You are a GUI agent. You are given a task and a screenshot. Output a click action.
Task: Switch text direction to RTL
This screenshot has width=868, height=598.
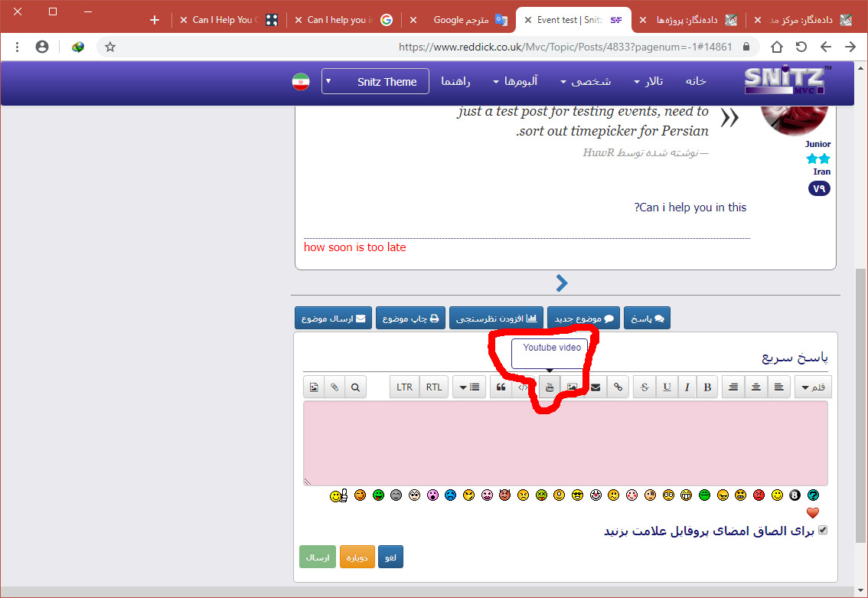pyautogui.click(x=434, y=387)
